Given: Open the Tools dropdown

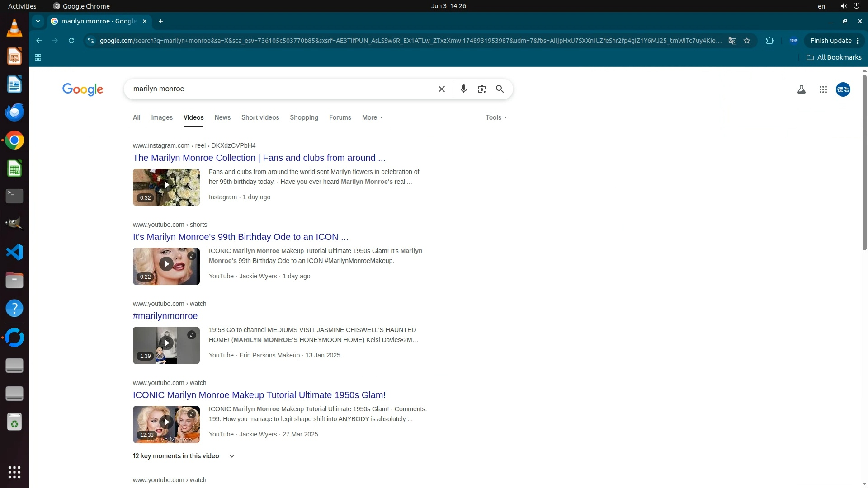Looking at the screenshot, I should (x=496, y=117).
